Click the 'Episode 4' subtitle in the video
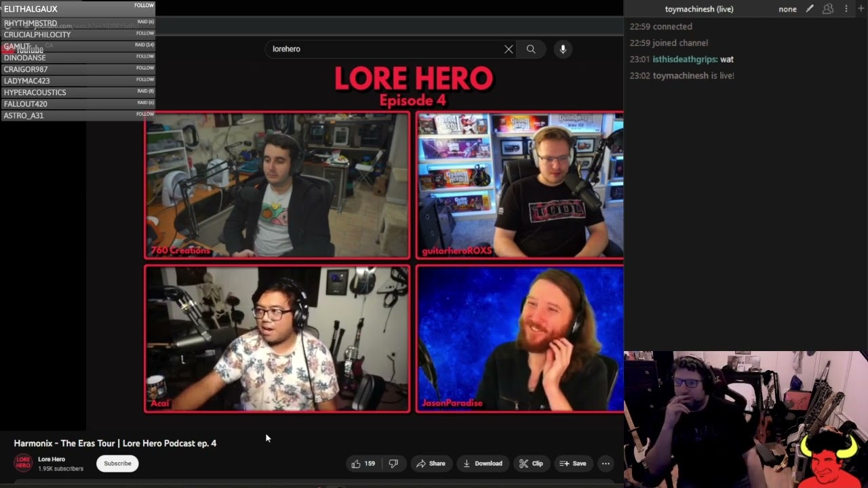Viewport: 868px width, 488px height. pos(413,101)
